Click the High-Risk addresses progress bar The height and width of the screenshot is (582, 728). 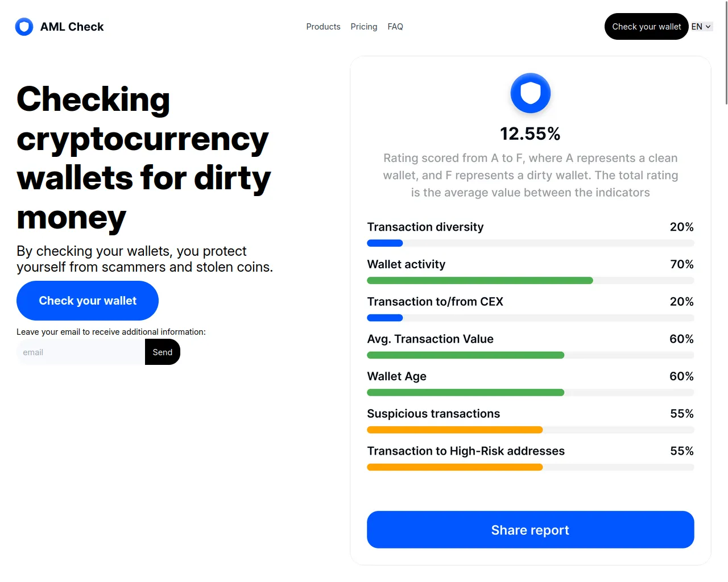[530, 467]
